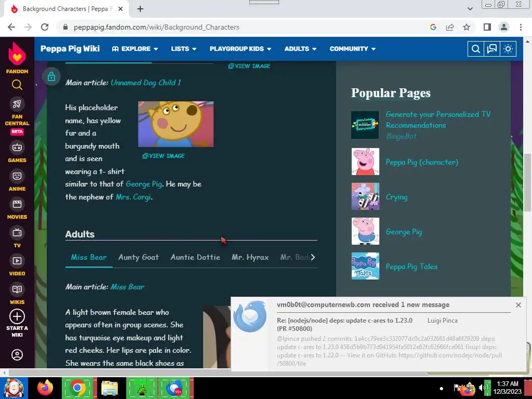The height and width of the screenshot is (399, 532).
Task: Open Chrome profile avatar
Action: (x=504, y=27)
